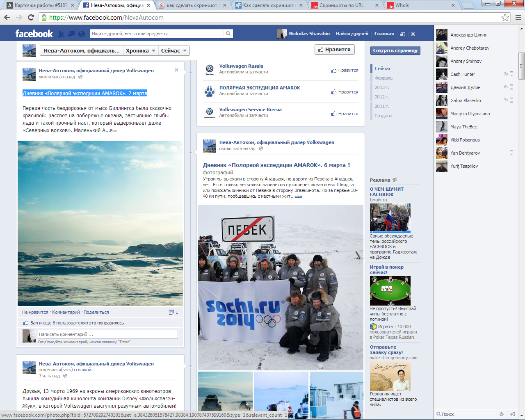Switch to как сделать скриншот Yandex tab
525x420 pixels.
click(192, 5)
